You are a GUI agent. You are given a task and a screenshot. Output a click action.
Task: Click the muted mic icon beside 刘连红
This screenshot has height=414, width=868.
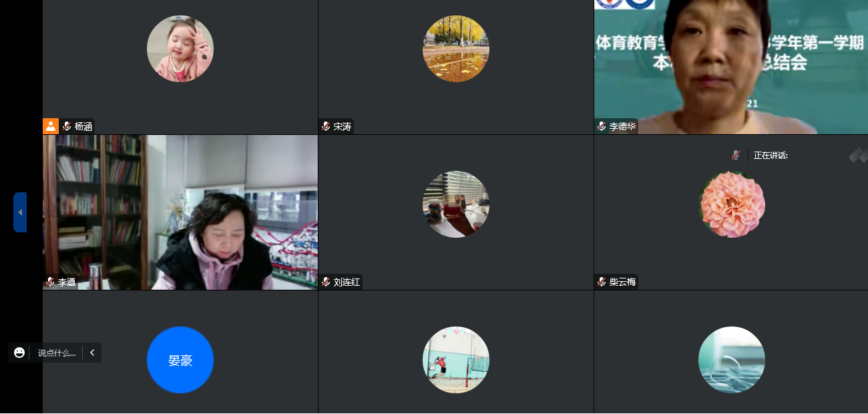(x=326, y=282)
